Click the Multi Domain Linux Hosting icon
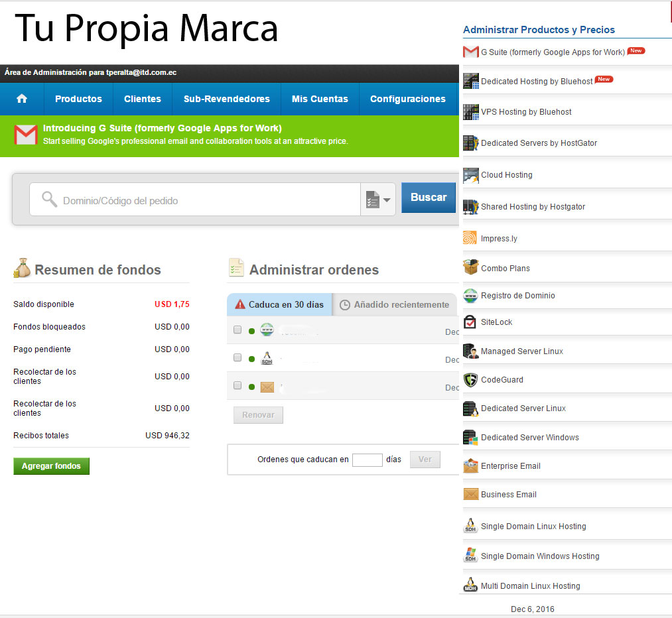This screenshot has height=618, width=672. click(x=470, y=585)
